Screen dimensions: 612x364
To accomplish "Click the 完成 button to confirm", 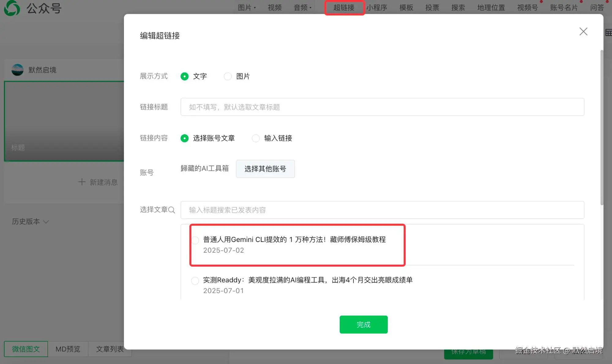I will coord(364,324).
